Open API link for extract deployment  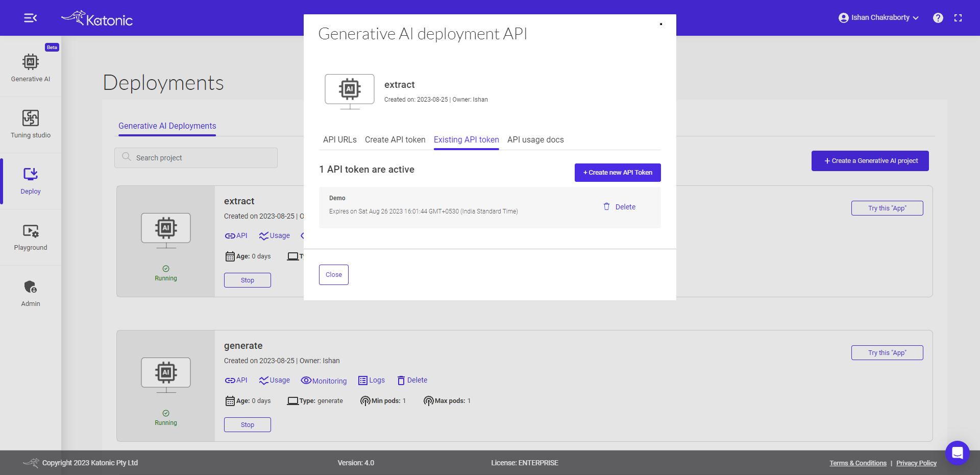point(236,235)
